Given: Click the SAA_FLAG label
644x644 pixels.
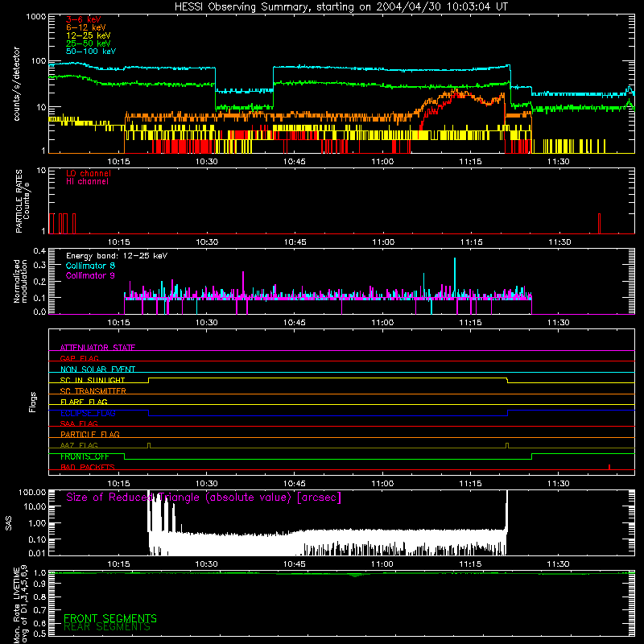Looking at the screenshot, I should pyautogui.click(x=79, y=423).
